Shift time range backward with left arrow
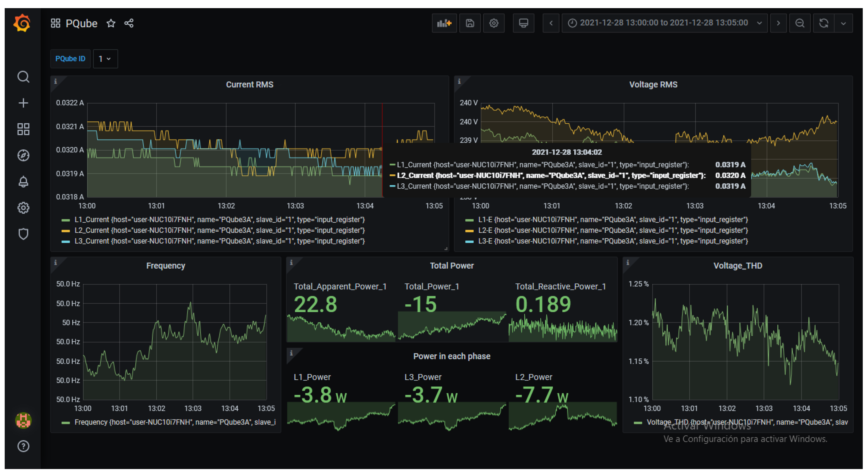The image size is (868, 474). (x=551, y=23)
